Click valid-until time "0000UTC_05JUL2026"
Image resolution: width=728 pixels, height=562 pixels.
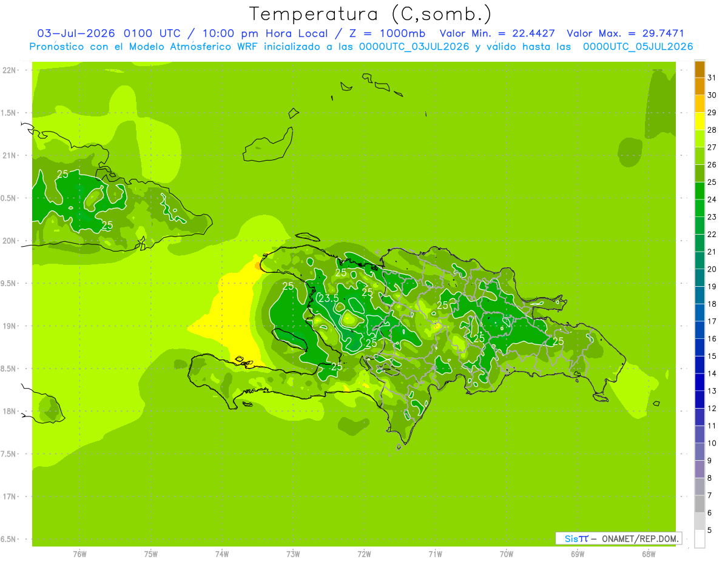click(638, 47)
